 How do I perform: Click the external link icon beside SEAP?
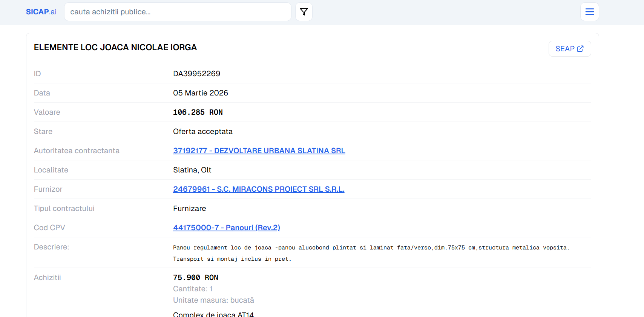coord(580,49)
